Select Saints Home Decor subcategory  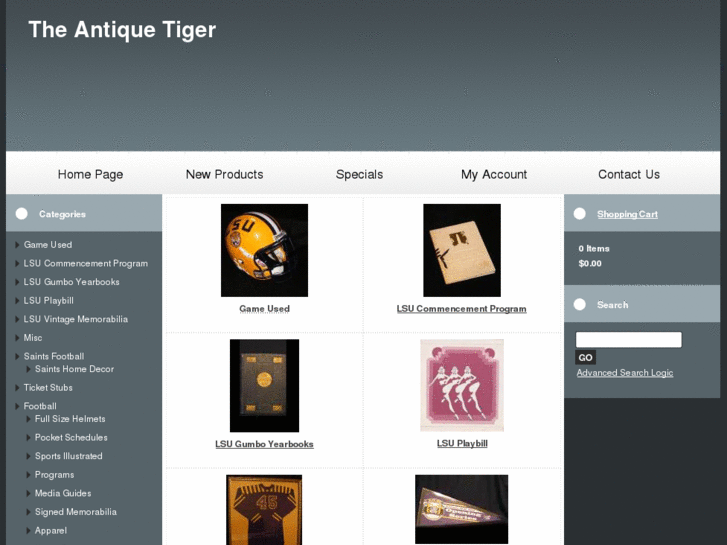(74, 369)
